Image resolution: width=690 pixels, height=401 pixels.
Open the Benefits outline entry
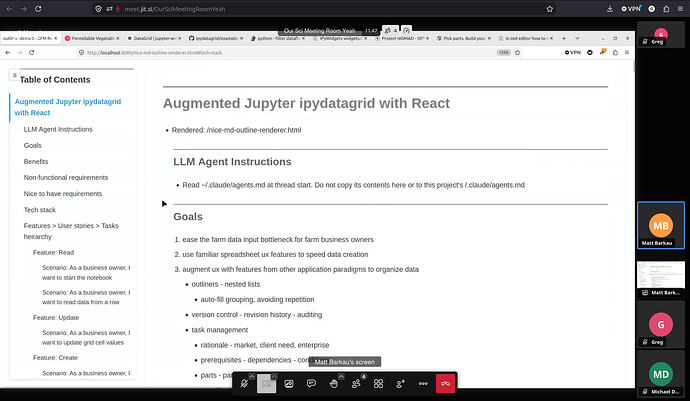[x=36, y=162]
